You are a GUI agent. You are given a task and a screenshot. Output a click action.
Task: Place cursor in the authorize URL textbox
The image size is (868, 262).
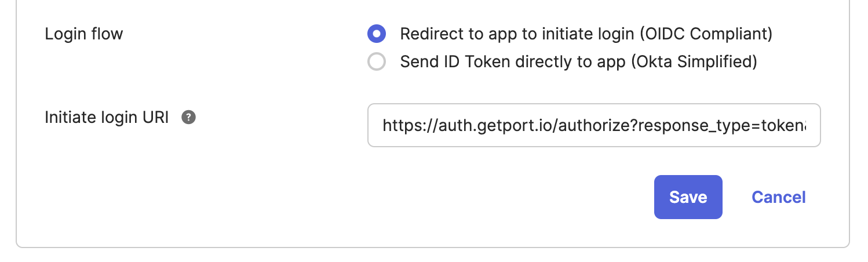[593, 125]
